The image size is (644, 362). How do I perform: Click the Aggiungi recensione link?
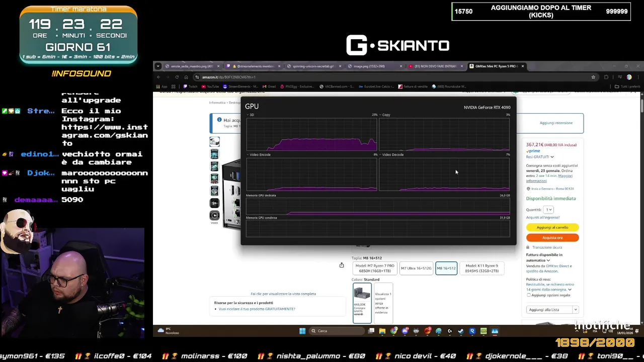tap(556, 123)
